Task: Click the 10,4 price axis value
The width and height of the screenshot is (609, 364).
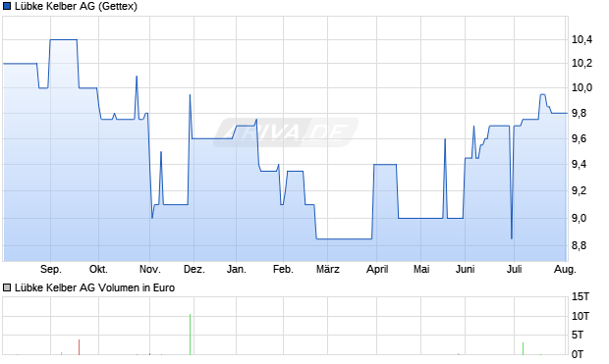Action: (581, 39)
